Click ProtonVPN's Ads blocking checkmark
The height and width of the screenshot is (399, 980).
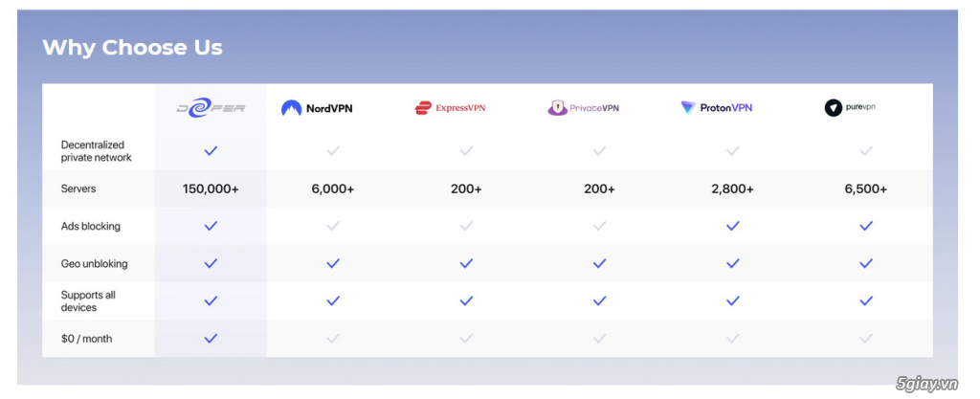(732, 226)
